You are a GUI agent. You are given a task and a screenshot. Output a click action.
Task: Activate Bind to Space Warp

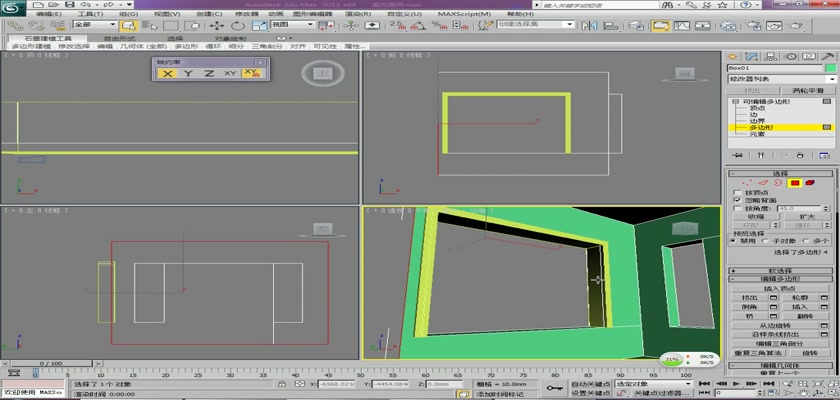coord(58,25)
